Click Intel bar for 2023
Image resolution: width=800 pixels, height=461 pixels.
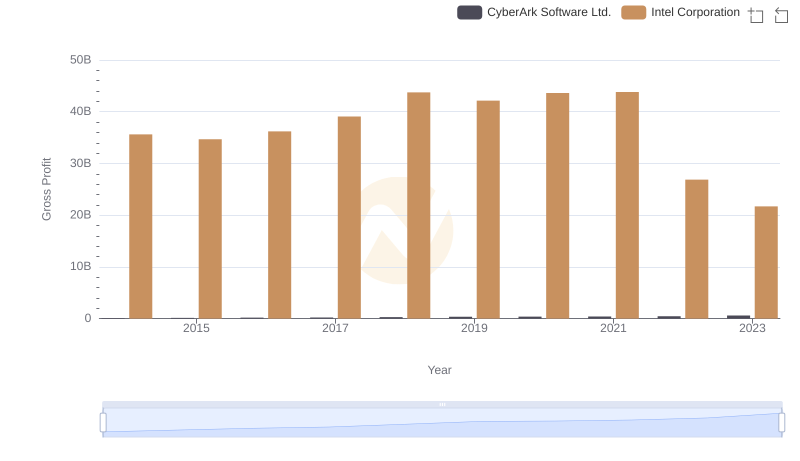click(x=766, y=263)
